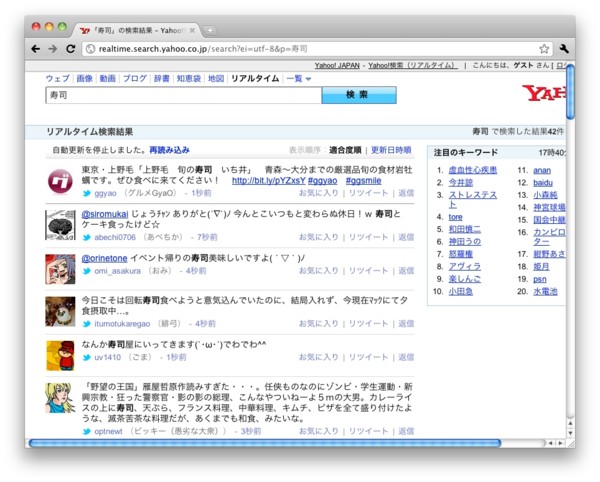Image resolution: width=600 pixels, height=482 pixels.
Task: Open the itumotukaregao username link
Action: point(122,324)
